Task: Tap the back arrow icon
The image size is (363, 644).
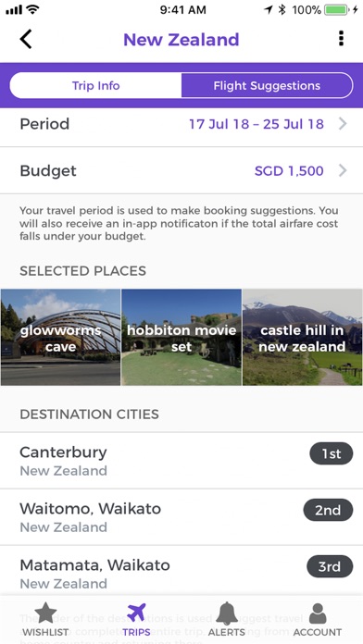Action: point(26,40)
